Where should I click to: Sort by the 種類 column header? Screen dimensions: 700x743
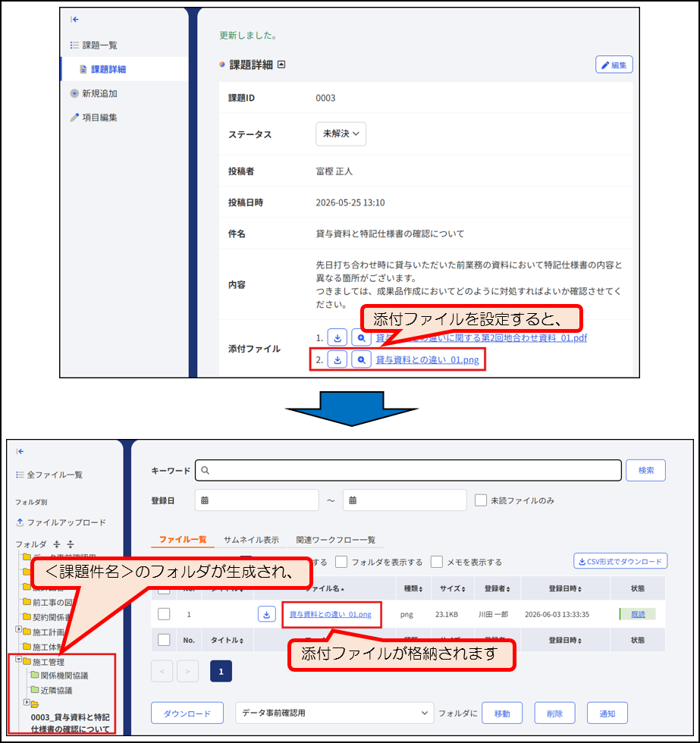pos(413,588)
